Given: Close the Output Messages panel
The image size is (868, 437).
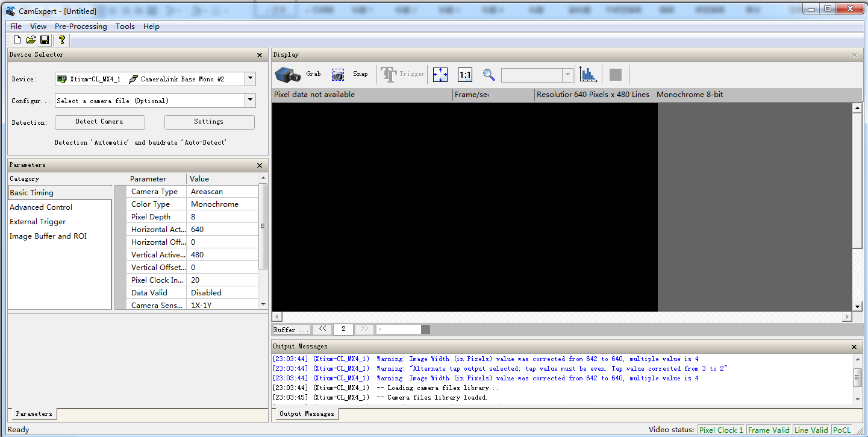Looking at the screenshot, I should pos(854,347).
